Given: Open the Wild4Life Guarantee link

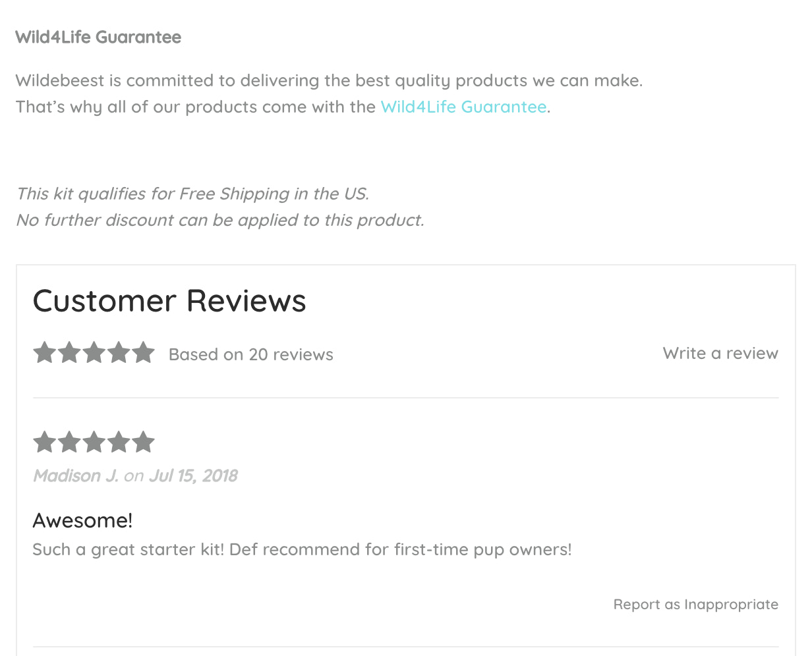Looking at the screenshot, I should pyautogui.click(x=463, y=106).
